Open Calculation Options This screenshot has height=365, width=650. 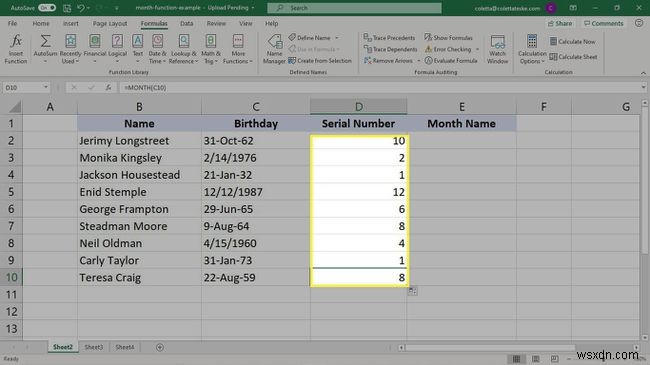click(x=532, y=49)
